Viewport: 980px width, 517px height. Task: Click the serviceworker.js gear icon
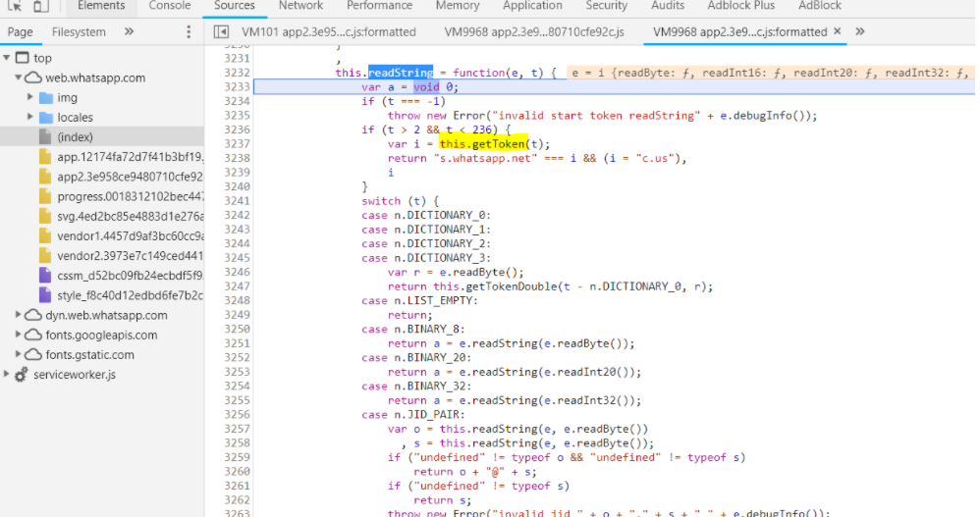click(x=22, y=375)
